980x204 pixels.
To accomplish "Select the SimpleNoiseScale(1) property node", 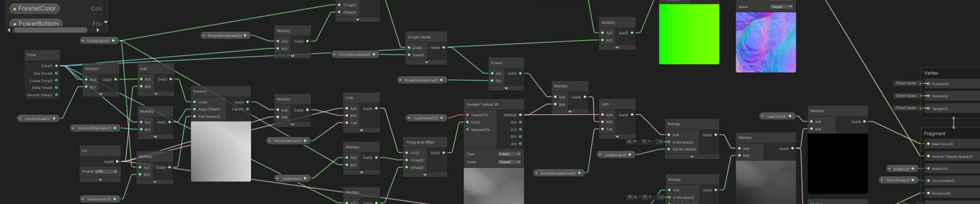I will pos(355,54).
